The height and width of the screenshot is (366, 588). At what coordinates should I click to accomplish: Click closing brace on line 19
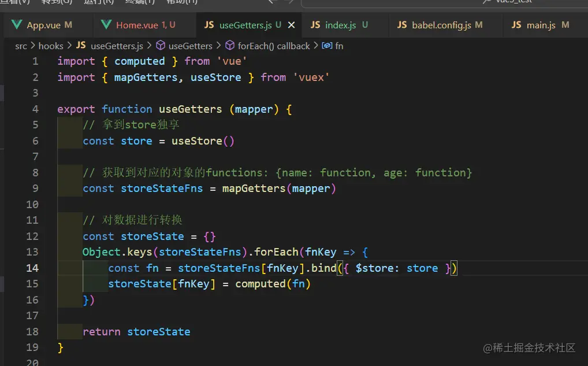click(61, 347)
